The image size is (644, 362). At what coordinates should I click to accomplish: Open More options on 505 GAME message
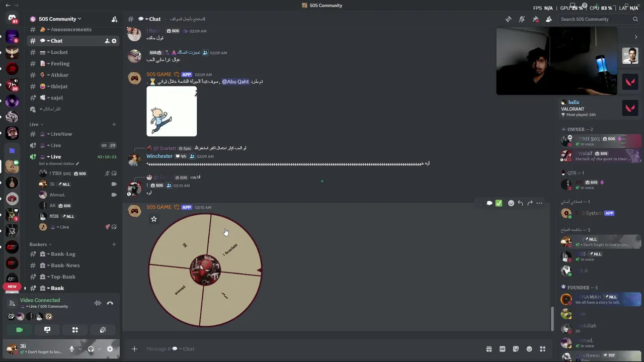coord(539,203)
